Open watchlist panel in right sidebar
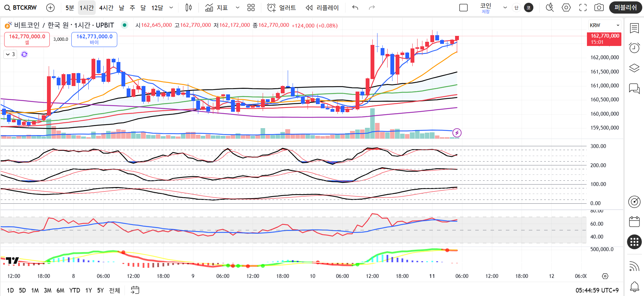The height and width of the screenshot is (296, 644). pos(634,28)
